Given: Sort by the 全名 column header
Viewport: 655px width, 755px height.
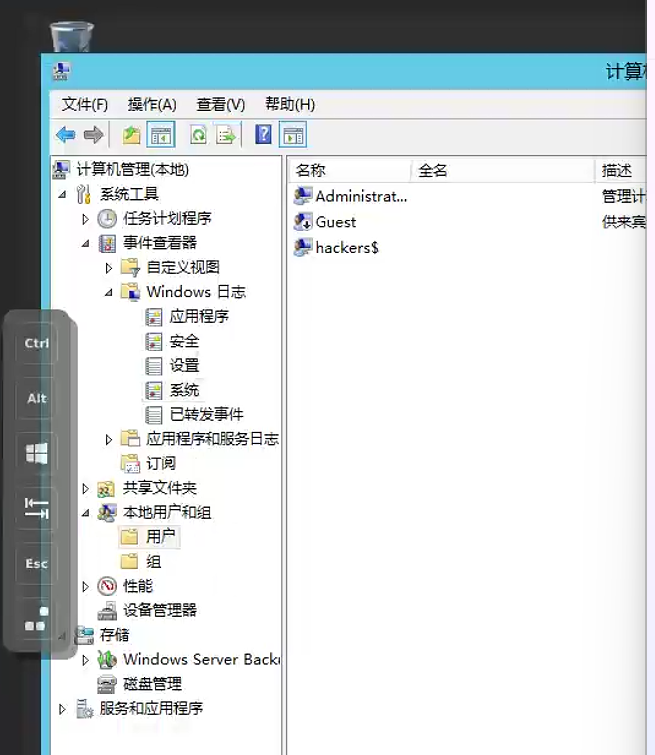Looking at the screenshot, I should click(x=503, y=170).
